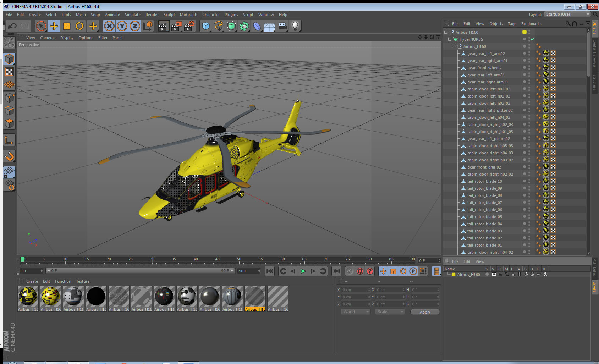Screen dimensions: 599x364
Task: Toggle Snap magnet icon
Action: (x=9, y=156)
